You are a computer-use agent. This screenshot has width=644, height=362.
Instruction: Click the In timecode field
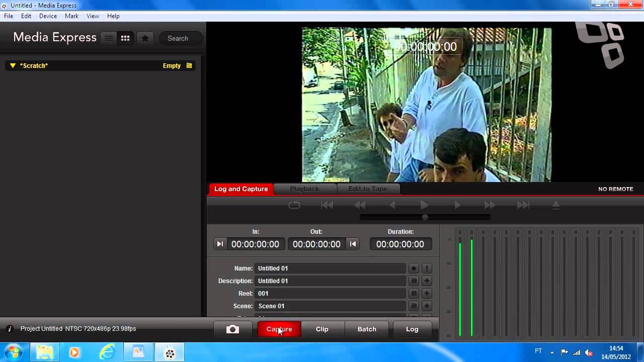[x=255, y=244]
